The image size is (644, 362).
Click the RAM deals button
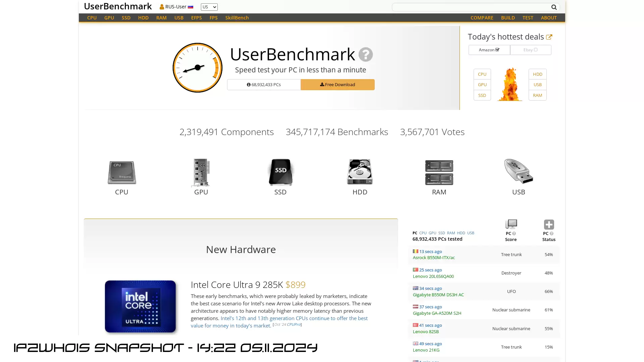pos(537,95)
